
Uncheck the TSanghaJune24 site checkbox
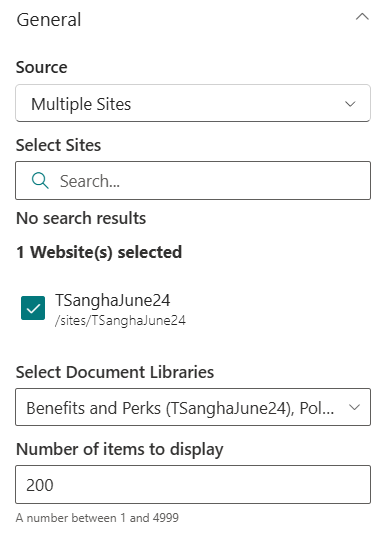(33, 308)
